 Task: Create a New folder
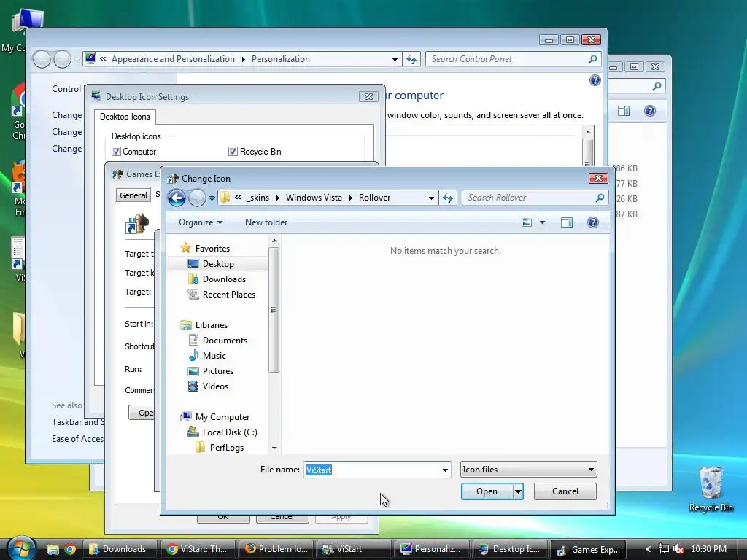click(266, 222)
